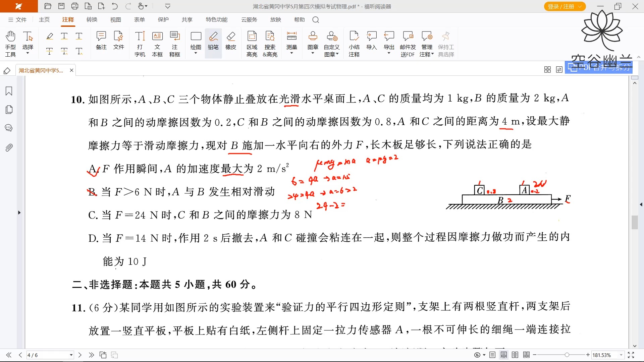Switch to the 特色功能 ribbon tab
Viewport: 644px width, 362px height.
(217, 20)
